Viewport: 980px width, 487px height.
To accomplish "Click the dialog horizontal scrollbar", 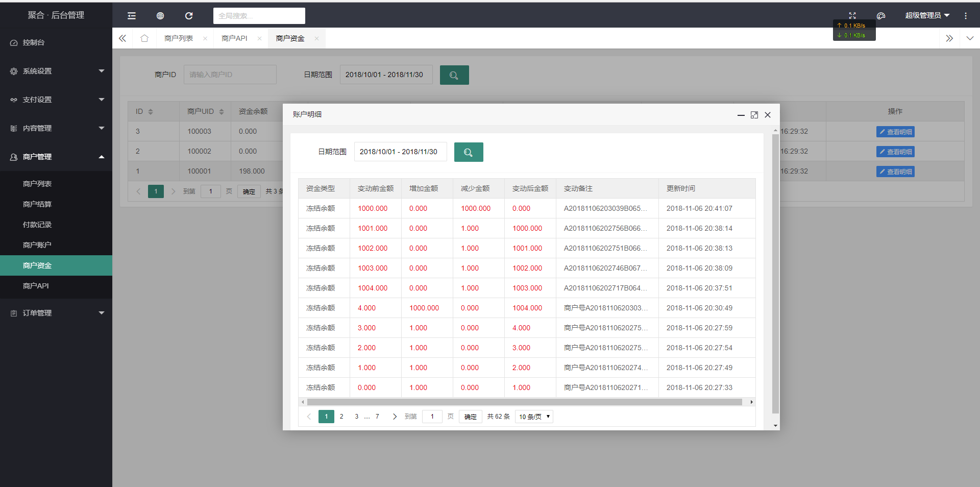I will 525,402.
